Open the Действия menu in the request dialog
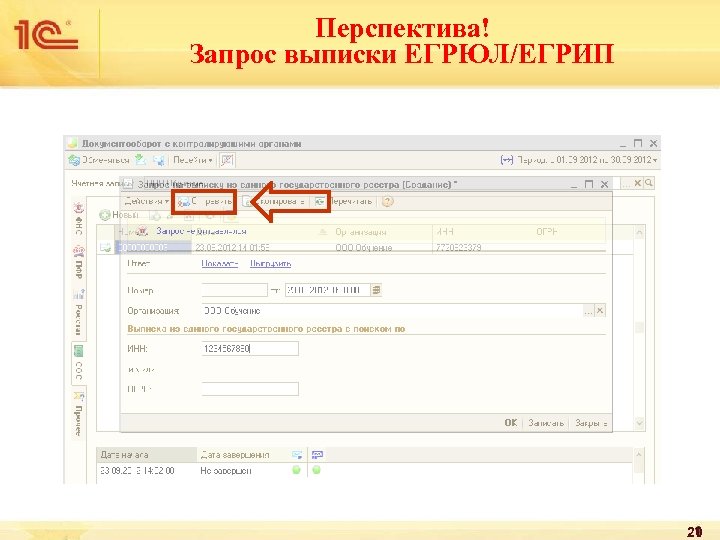720x540 pixels. click(146, 201)
